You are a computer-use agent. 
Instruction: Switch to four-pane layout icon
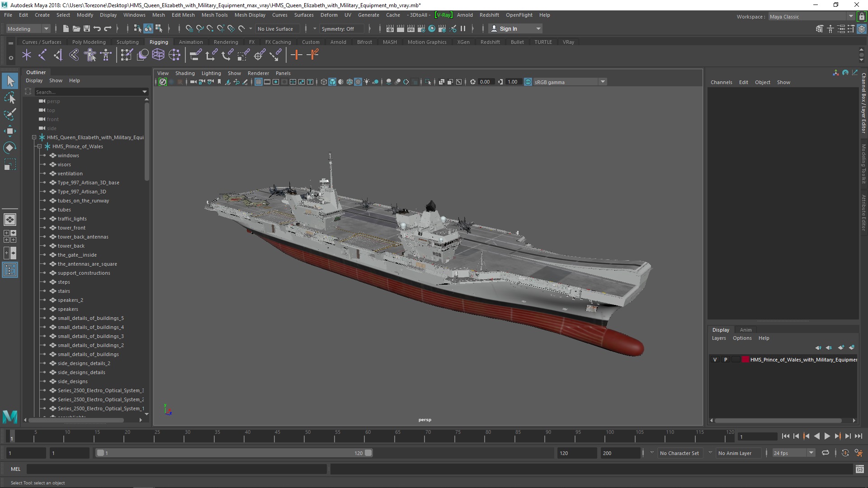pyautogui.click(x=10, y=236)
